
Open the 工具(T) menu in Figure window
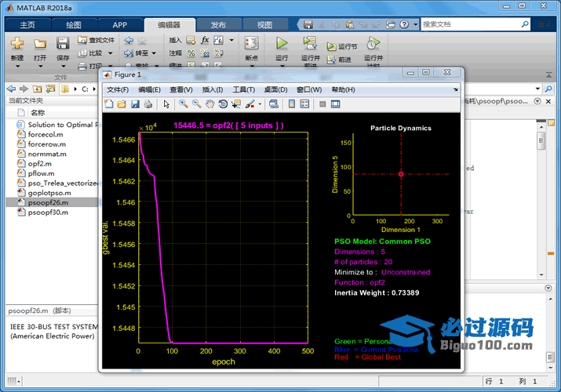point(244,89)
